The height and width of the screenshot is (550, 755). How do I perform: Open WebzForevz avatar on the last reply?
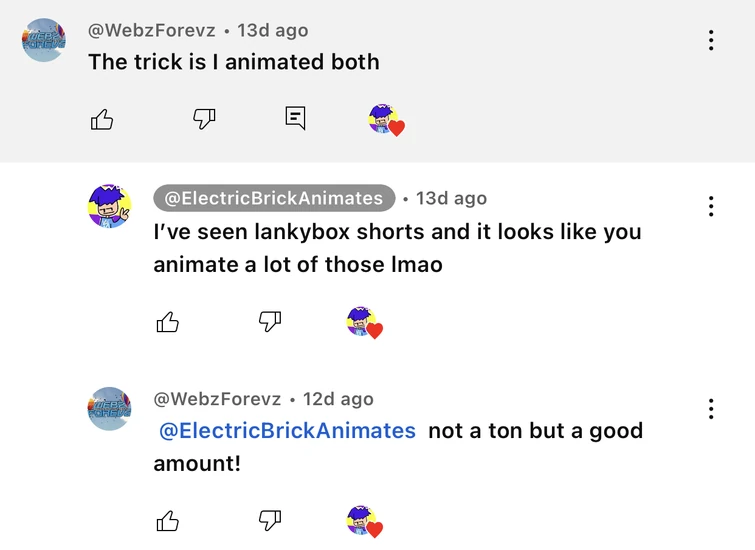coord(110,408)
